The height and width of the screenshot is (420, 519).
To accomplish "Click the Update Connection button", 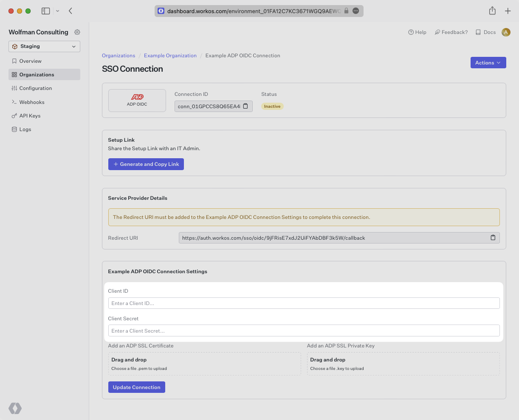I will [x=136, y=387].
